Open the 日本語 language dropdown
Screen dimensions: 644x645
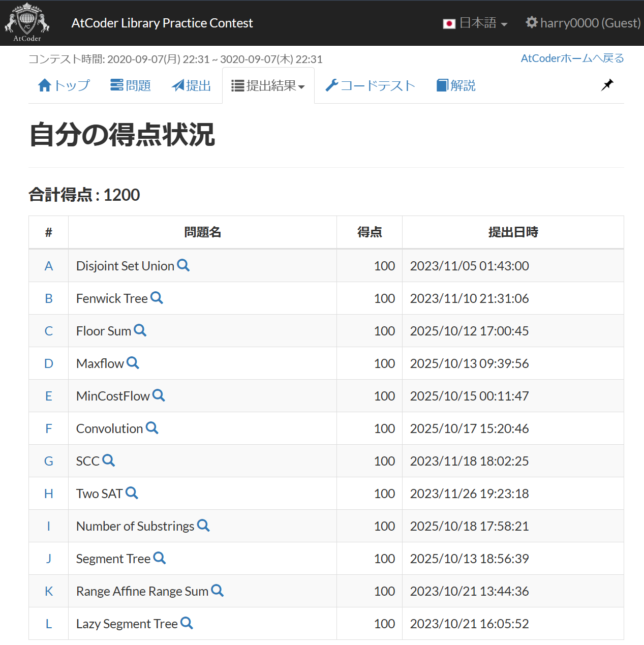pos(475,23)
